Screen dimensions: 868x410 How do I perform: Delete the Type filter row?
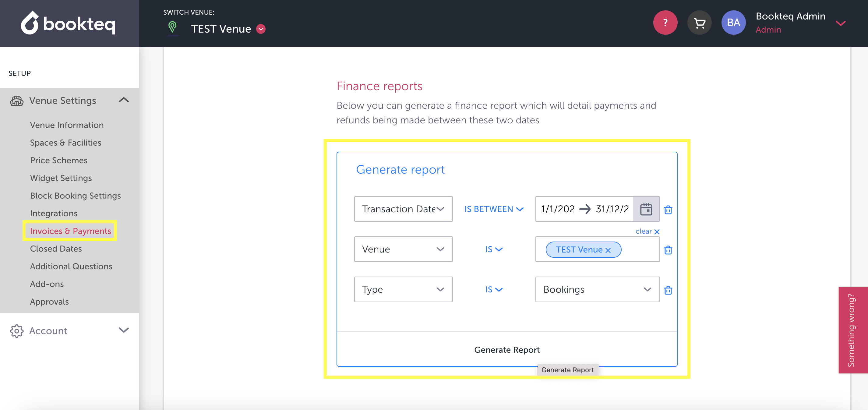(668, 290)
